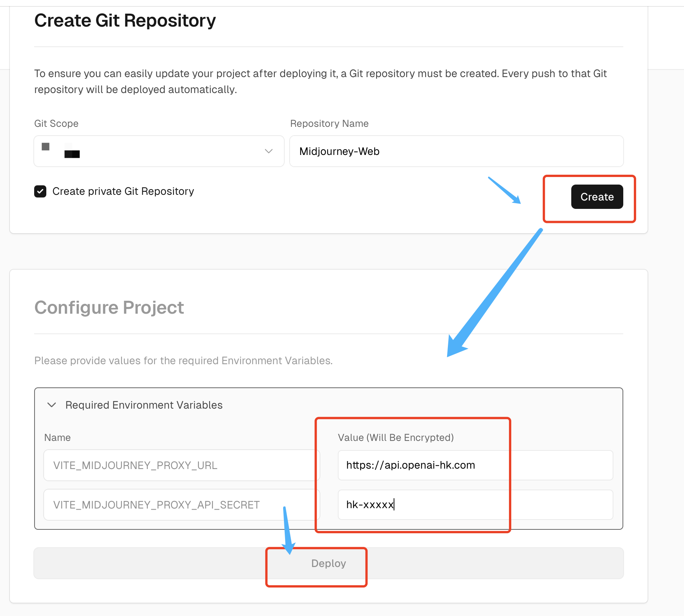Focus the value field with https://api.openai-hk.com
Image resolution: width=684 pixels, height=616 pixels.
click(x=475, y=465)
